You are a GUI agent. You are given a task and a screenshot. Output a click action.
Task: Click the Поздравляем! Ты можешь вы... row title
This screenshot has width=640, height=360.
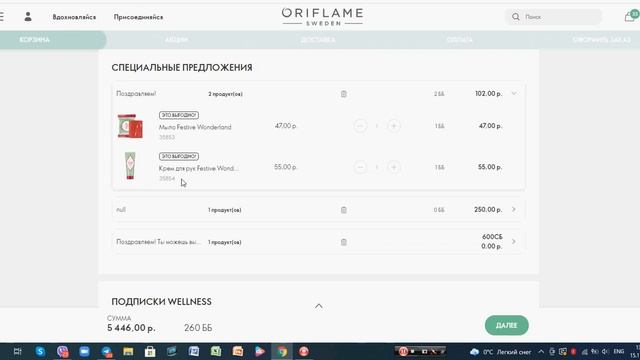(159, 242)
